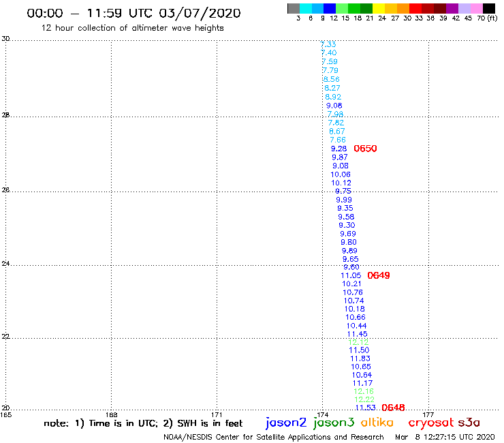
Task: Click the 7.59 wave height value
Action: pyautogui.click(x=330, y=61)
